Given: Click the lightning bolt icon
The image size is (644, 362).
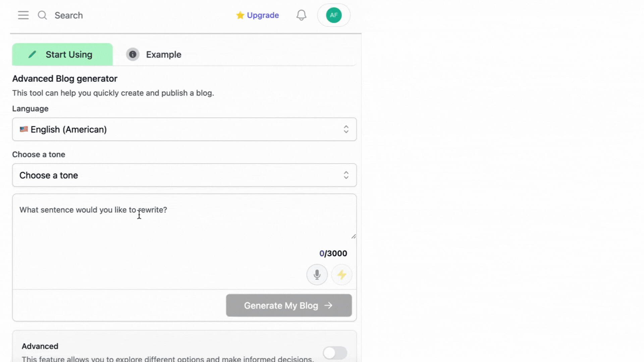Looking at the screenshot, I should click(x=341, y=275).
